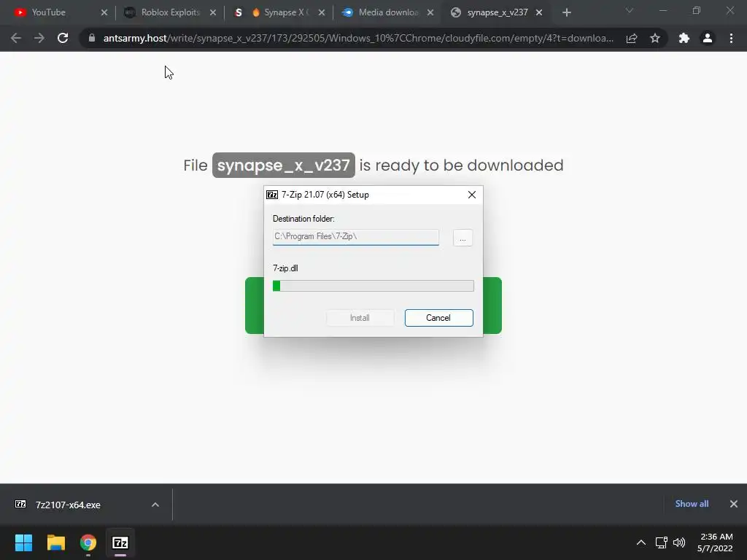Cancel the 7-Zip installation
The image size is (747, 560).
[438, 318]
